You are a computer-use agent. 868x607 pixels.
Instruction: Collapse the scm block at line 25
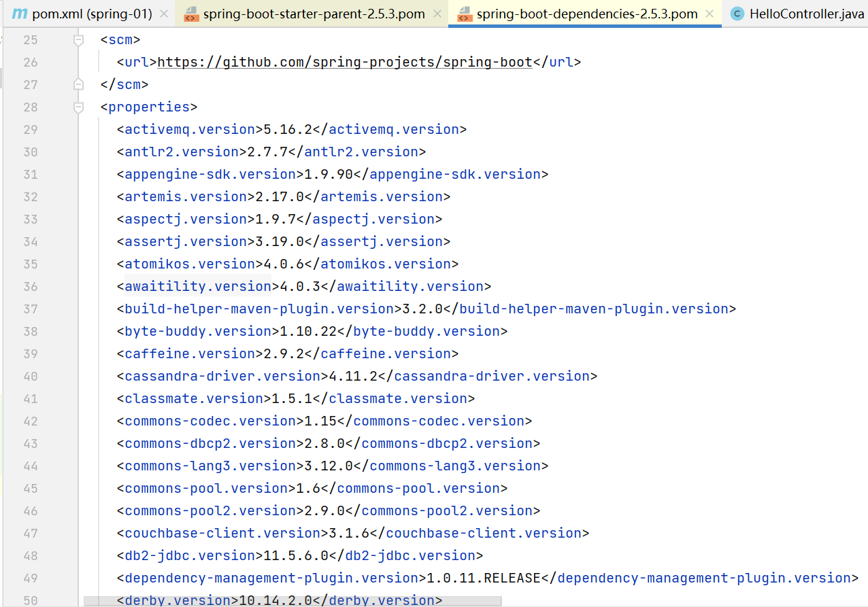point(78,40)
